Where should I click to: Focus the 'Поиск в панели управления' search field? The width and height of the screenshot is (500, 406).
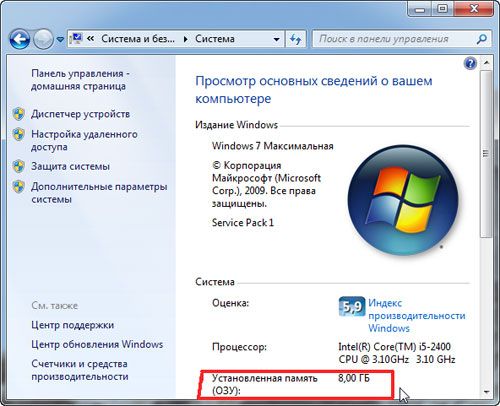pos(395,39)
